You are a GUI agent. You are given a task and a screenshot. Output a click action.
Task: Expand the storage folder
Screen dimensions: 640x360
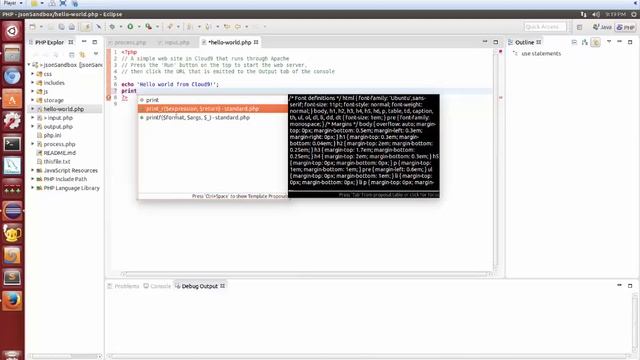(x=33, y=100)
